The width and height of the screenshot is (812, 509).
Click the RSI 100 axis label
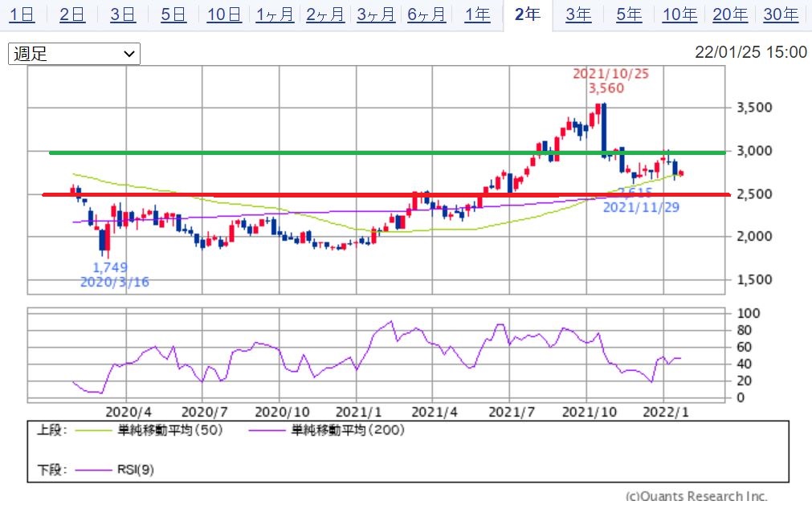tap(749, 313)
